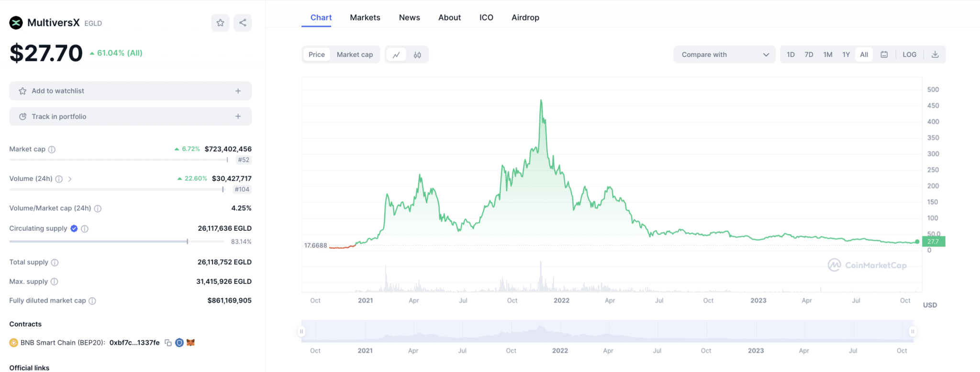Download chart data icon
This screenshot has width=980, height=372.
pyautogui.click(x=935, y=55)
